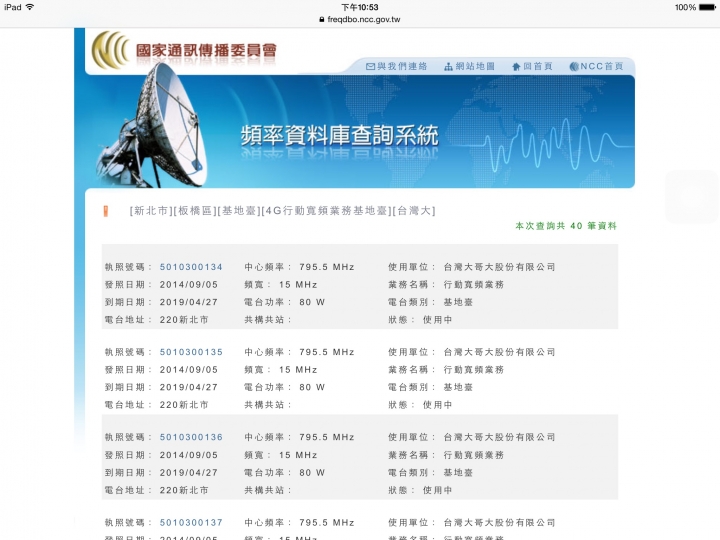Click 15 MHz bandwidth in record 5010300136

click(x=298, y=455)
